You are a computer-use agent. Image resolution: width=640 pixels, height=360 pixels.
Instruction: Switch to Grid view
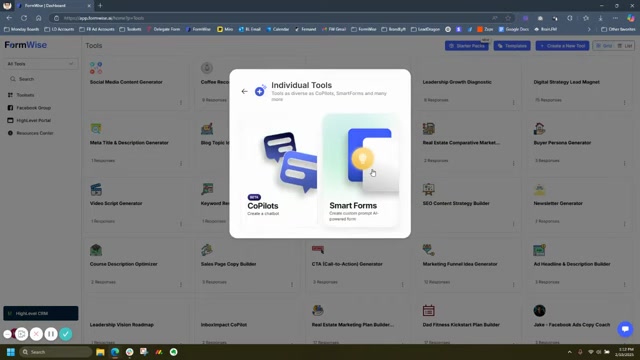pos(604,46)
